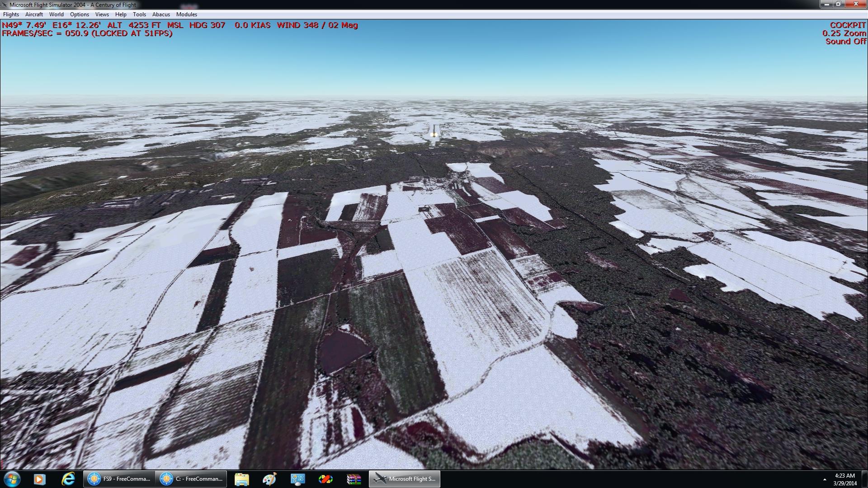Click the aircraft landing lights near runway
Image resolution: width=868 pixels, height=488 pixels.
coord(434,134)
